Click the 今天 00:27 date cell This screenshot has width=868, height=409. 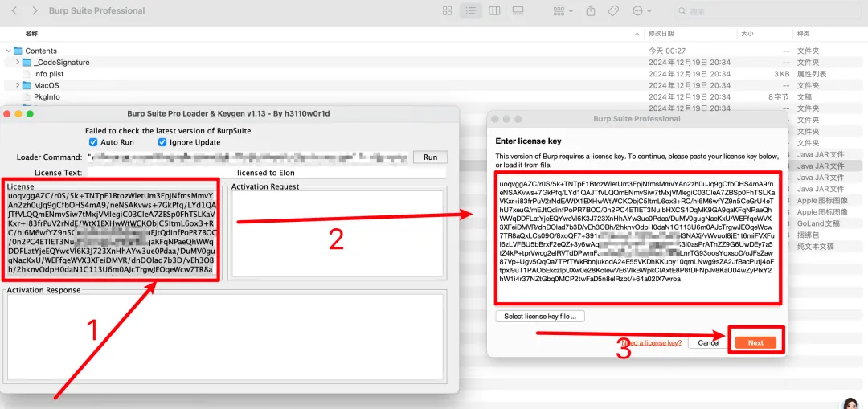pos(667,51)
